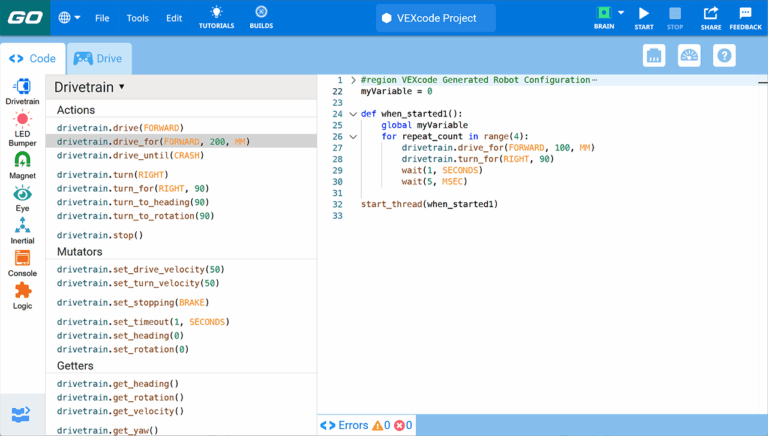Screen dimensions: 768x436
Task: Select drivetrain.set_stopping(BRAKE) command
Action: click(x=133, y=302)
